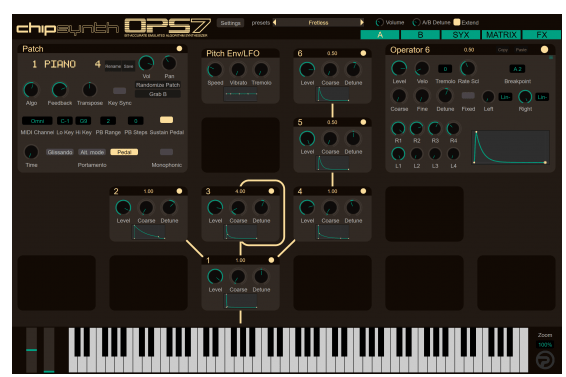Click the mod wheel strip
The width and height of the screenshot is (566, 377).
tap(49, 350)
